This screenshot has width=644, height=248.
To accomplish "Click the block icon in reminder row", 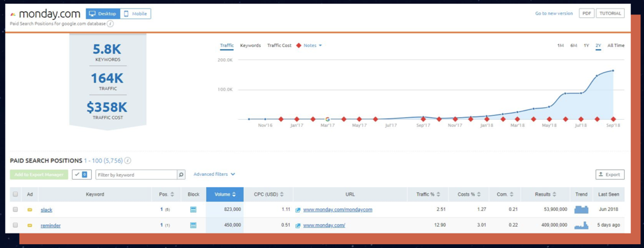I will (193, 226).
